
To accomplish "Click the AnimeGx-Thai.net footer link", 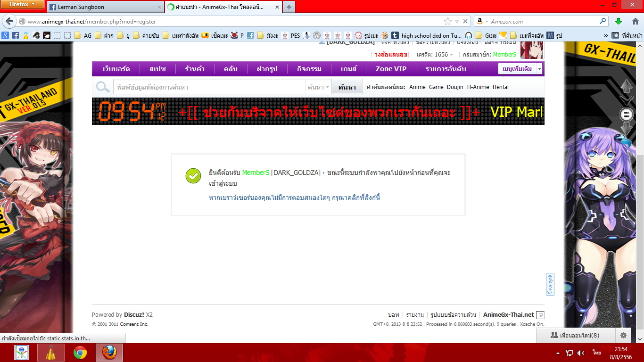I will (x=509, y=315).
